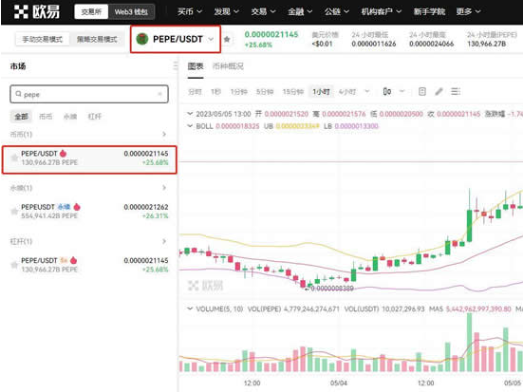Collapse the market panel handle icon

click(175, 66)
